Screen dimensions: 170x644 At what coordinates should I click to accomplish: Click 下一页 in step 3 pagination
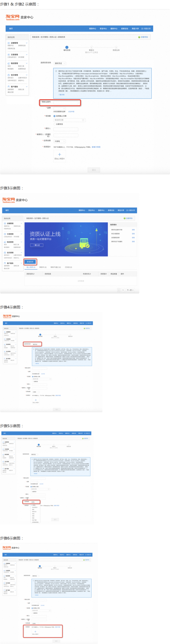pos(130,290)
